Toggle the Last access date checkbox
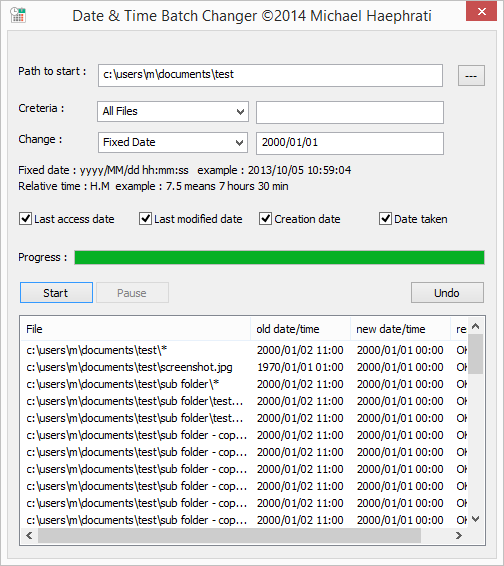 pyautogui.click(x=25, y=219)
